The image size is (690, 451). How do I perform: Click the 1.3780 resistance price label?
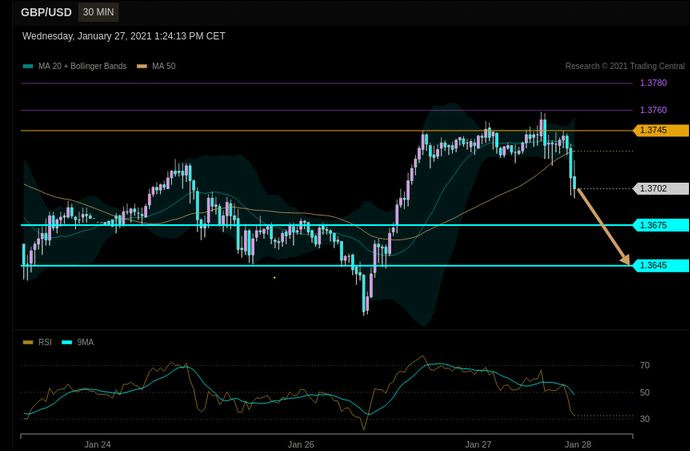(653, 83)
